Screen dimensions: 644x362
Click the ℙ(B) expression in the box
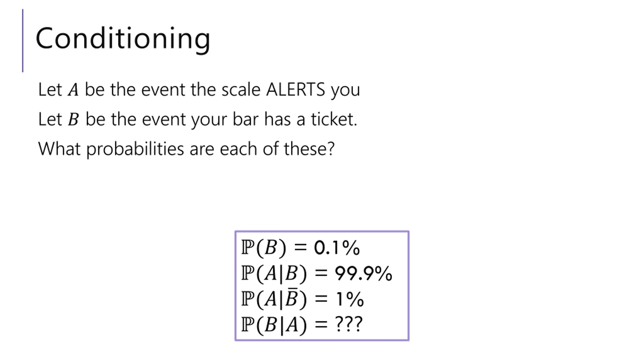pyautogui.click(x=264, y=248)
